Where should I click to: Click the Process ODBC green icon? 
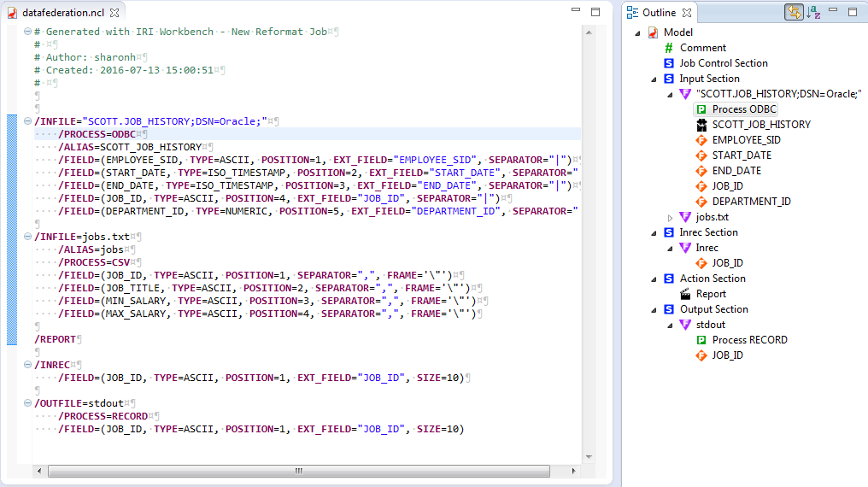(x=701, y=109)
